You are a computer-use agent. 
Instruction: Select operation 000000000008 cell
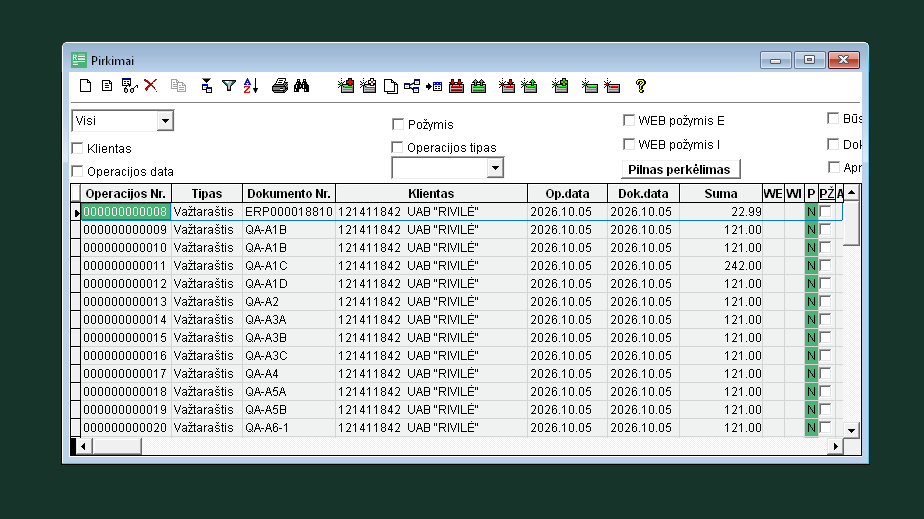point(126,211)
